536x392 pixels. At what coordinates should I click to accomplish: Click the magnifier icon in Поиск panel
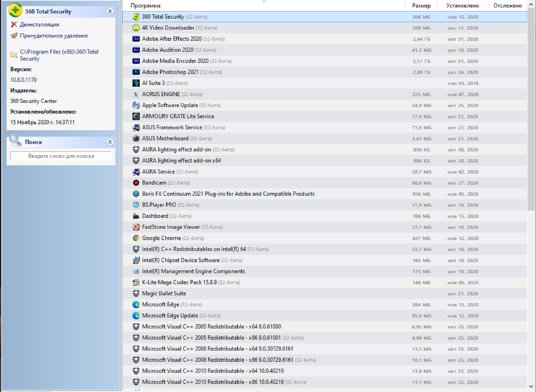15,140
